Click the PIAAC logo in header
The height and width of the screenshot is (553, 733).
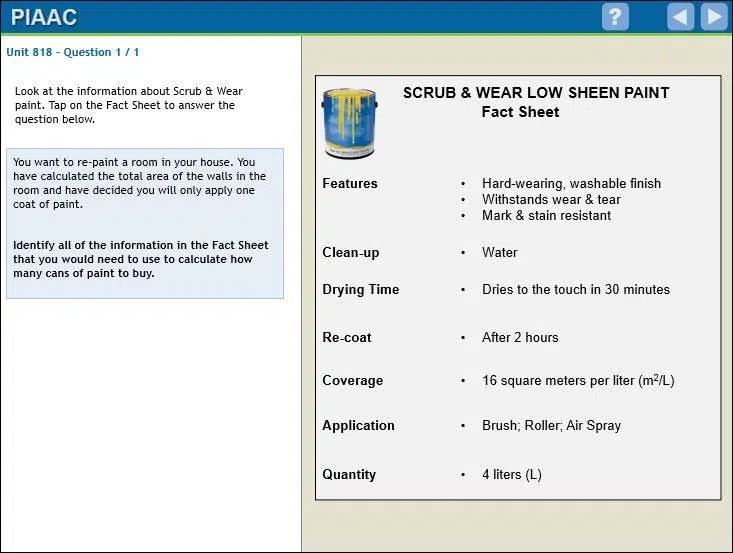pyautogui.click(x=44, y=17)
